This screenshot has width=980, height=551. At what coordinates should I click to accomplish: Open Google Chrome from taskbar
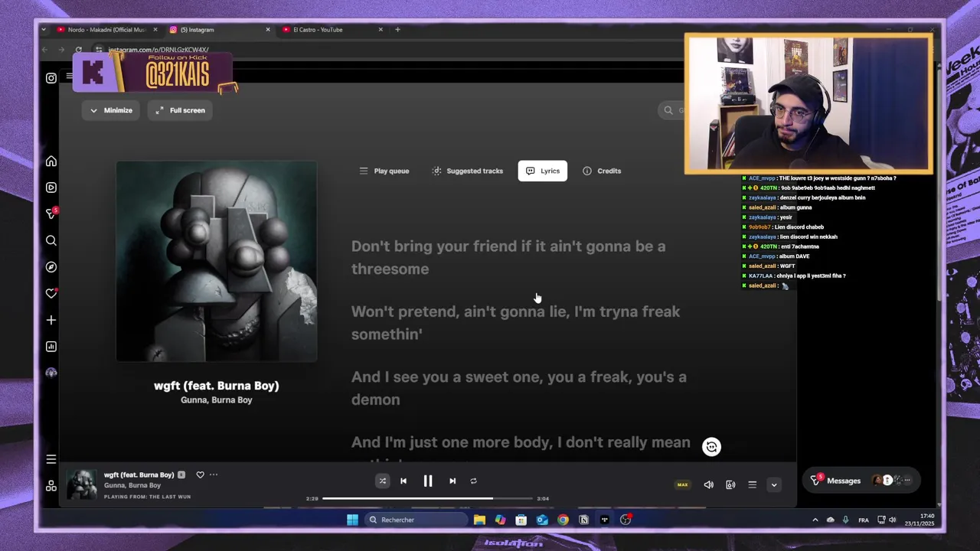563,520
